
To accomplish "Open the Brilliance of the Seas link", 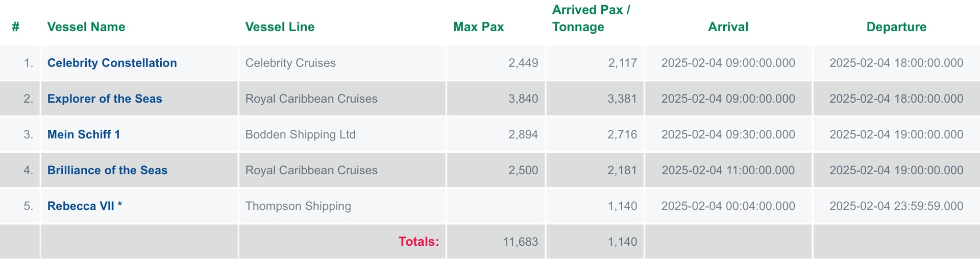I will click(107, 170).
